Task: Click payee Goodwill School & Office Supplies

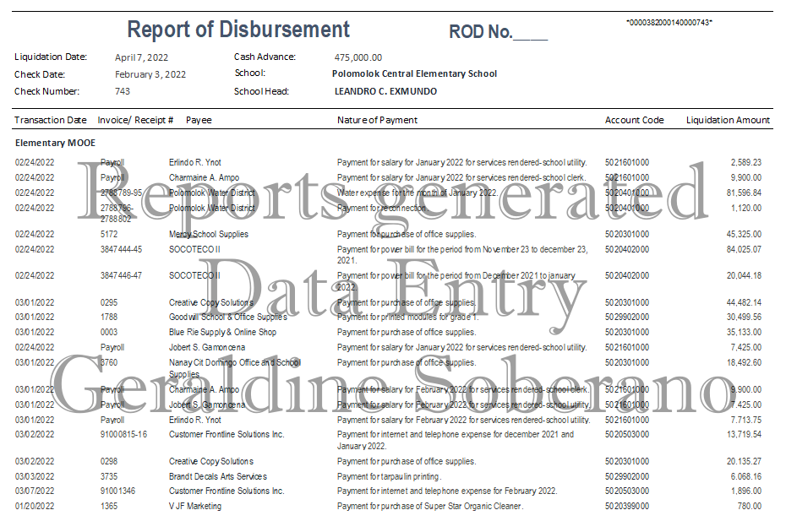Action: pos(228,318)
